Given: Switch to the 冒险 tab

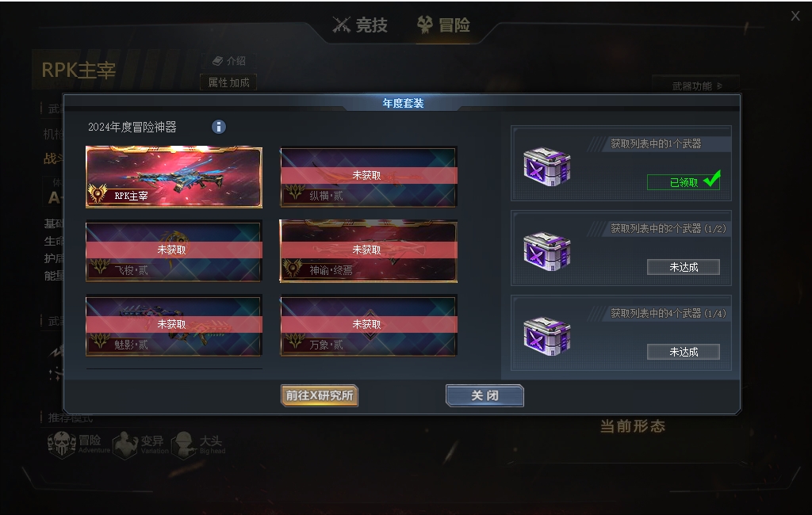Looking at the screenshot, I should point(444,25).
